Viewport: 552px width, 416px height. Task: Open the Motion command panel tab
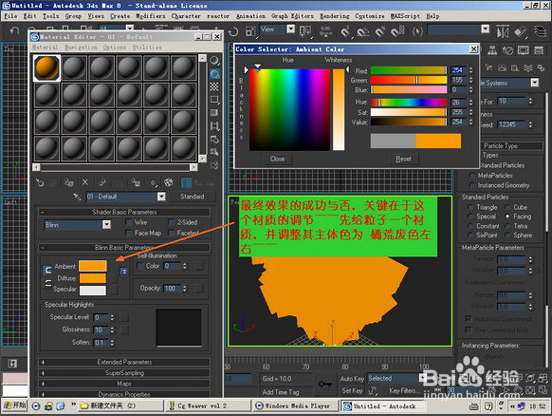click(x=508, y=51)
